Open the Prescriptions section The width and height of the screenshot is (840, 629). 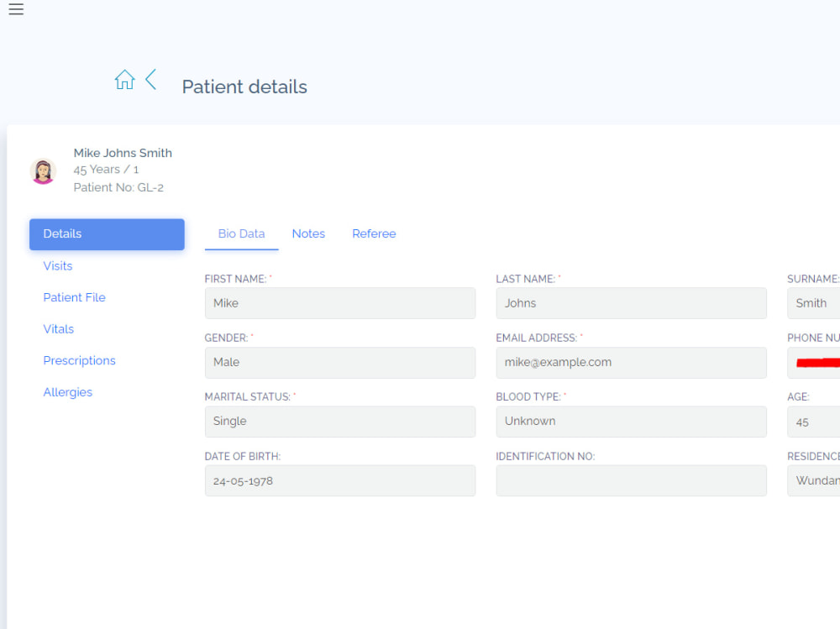pos(79,360)
